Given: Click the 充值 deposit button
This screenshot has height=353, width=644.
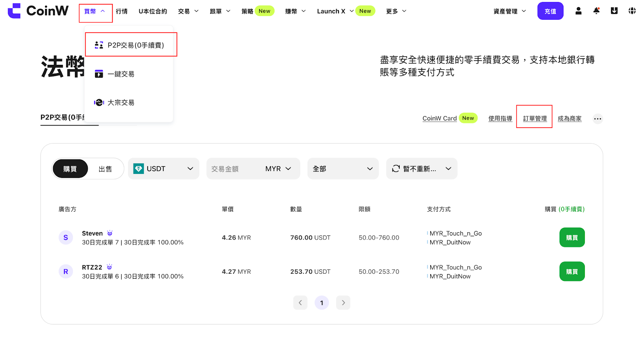Looking at the screenshot, I should pos(550,11).
